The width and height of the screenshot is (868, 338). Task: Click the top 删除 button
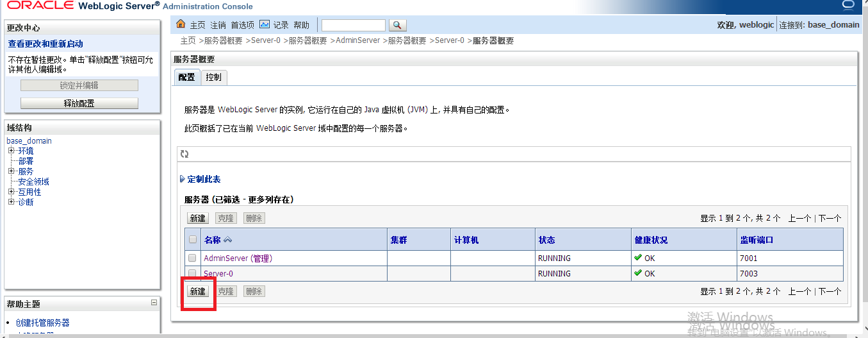254,218
